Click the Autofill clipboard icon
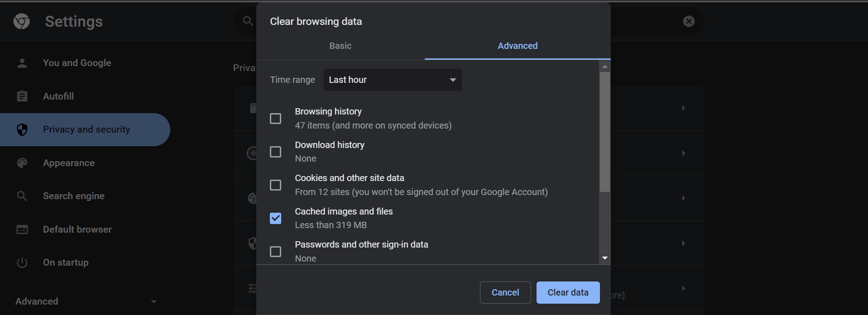This screenshot has width=868, height=315. coord(22,96)
